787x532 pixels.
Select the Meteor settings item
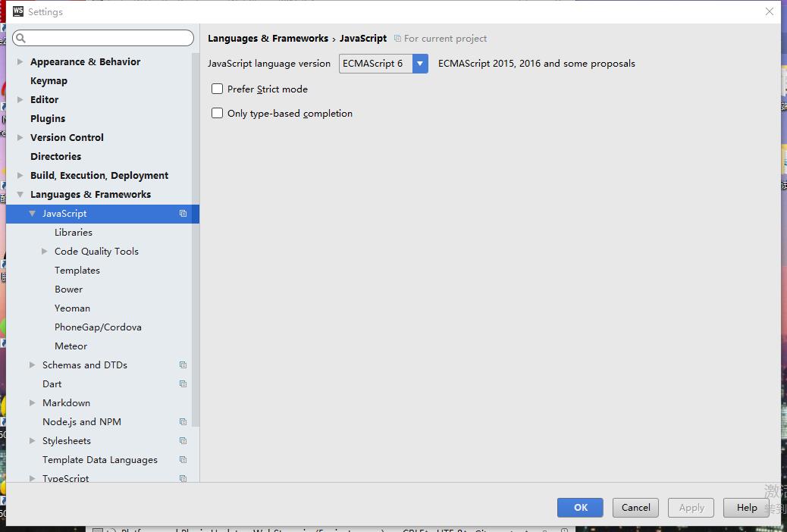[x=71, y=346]
